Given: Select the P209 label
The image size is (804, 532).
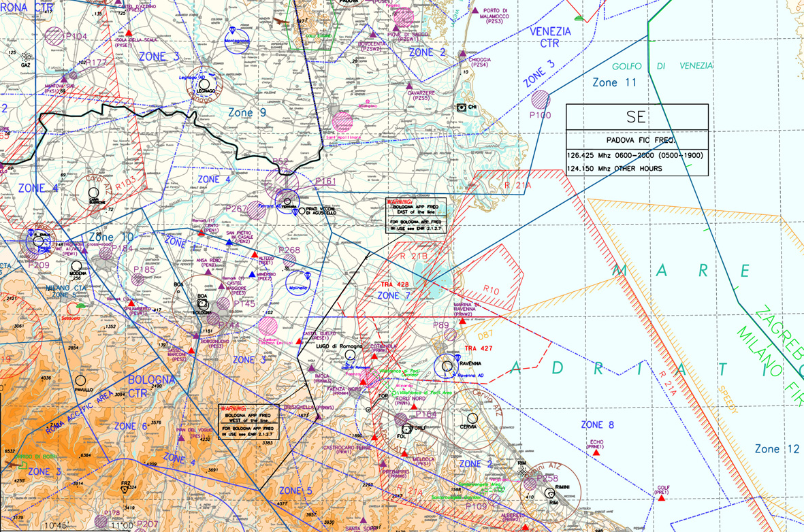Looking at the screenshot, I should pyautogui.click(x=38, y=265).
